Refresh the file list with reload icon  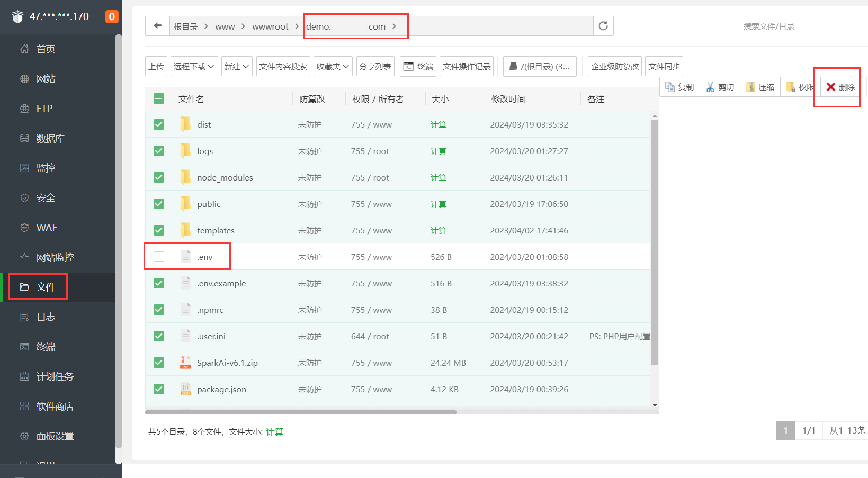(x=603, y=26)
